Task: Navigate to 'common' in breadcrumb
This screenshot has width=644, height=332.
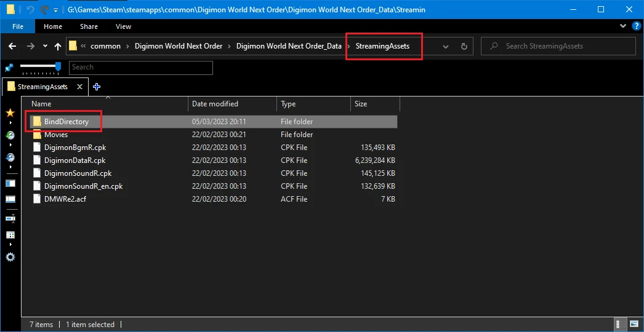Action: click(105, 46)
